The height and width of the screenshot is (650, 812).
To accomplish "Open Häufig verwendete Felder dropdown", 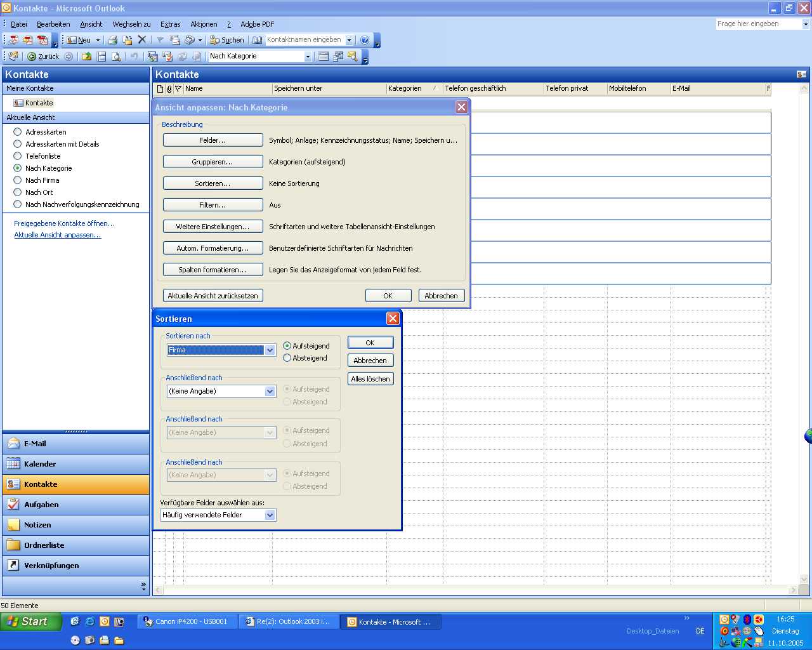I will click(x=270, y=515).
